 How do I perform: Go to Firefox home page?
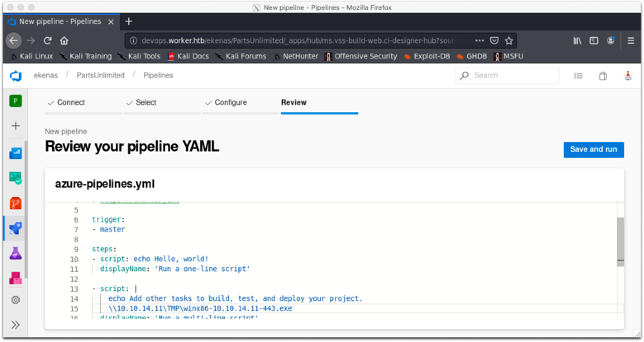coord(64,40)
